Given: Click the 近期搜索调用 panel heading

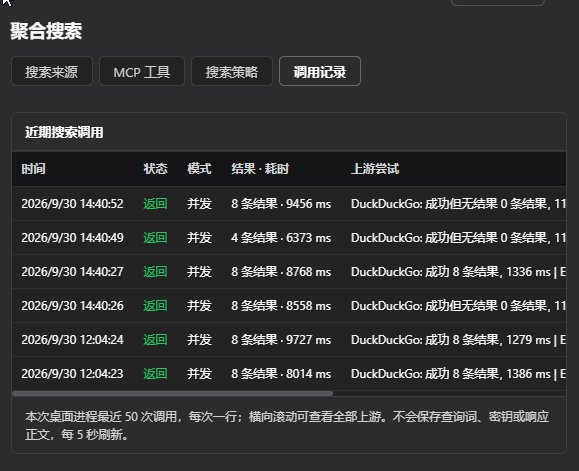Looking at the screenshot, I should [64, 132].
